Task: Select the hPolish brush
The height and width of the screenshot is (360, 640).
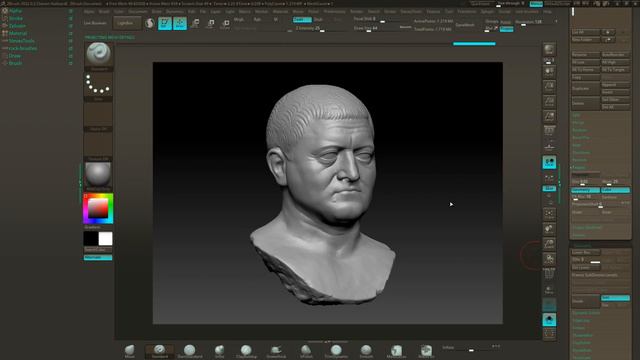Action: click(306, 351)
